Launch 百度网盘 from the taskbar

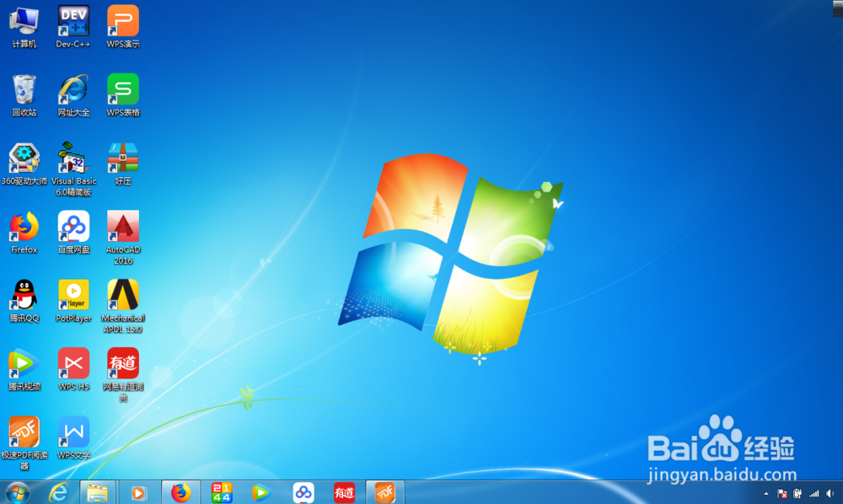tap(303, 492)
